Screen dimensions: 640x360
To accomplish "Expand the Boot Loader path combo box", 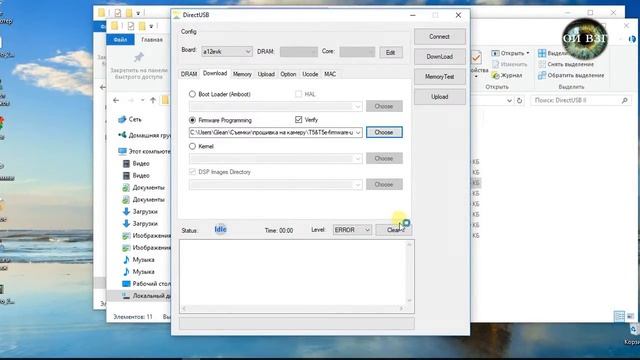I will pyautogui.click(x=358, y=107).
